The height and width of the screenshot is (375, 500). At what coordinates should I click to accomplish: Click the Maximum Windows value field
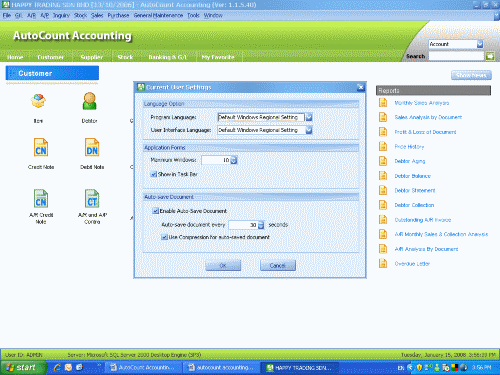(216, 160)
